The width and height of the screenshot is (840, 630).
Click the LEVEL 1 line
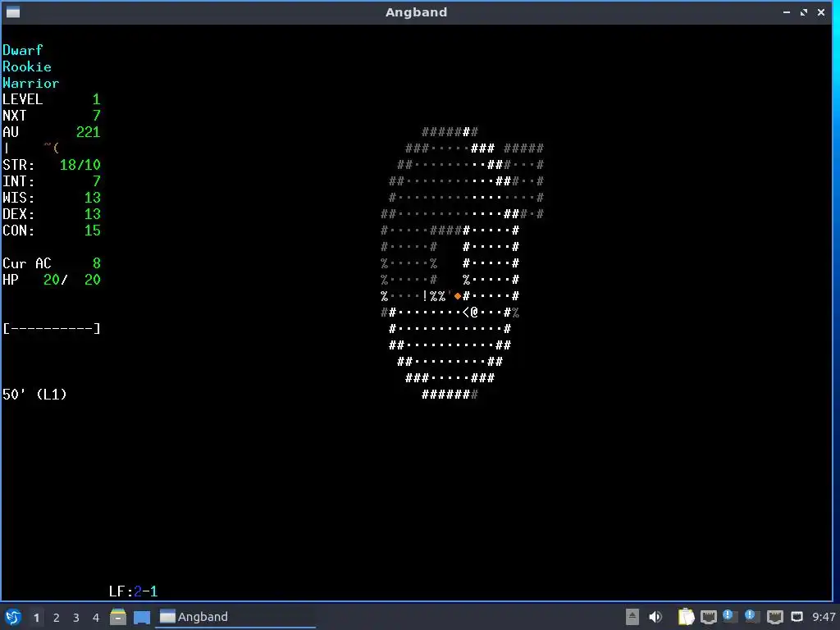tap(52, 99)
